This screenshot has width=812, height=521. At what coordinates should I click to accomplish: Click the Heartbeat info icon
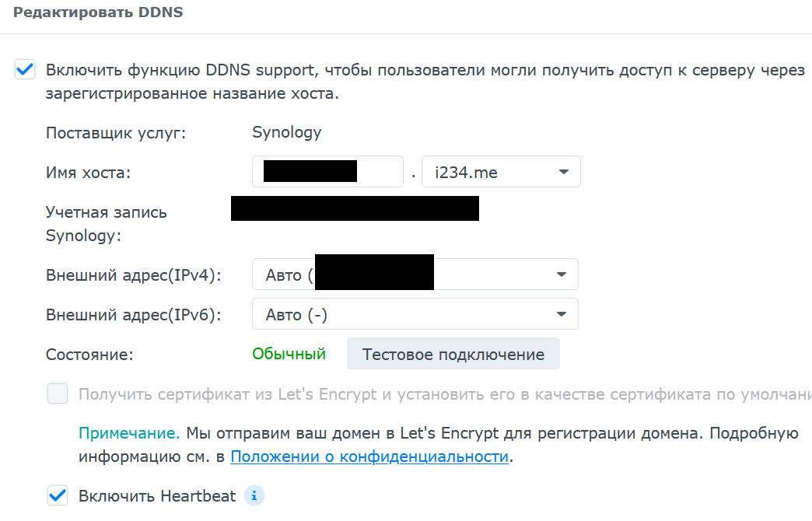click(254, 495)
